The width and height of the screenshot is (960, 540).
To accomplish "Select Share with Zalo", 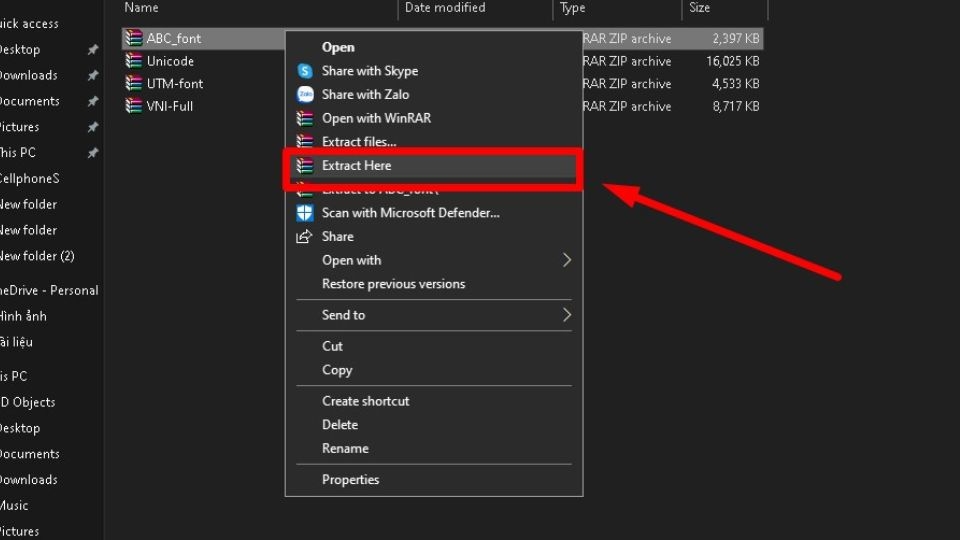I will pyautogui.click(x=366, y=94).
